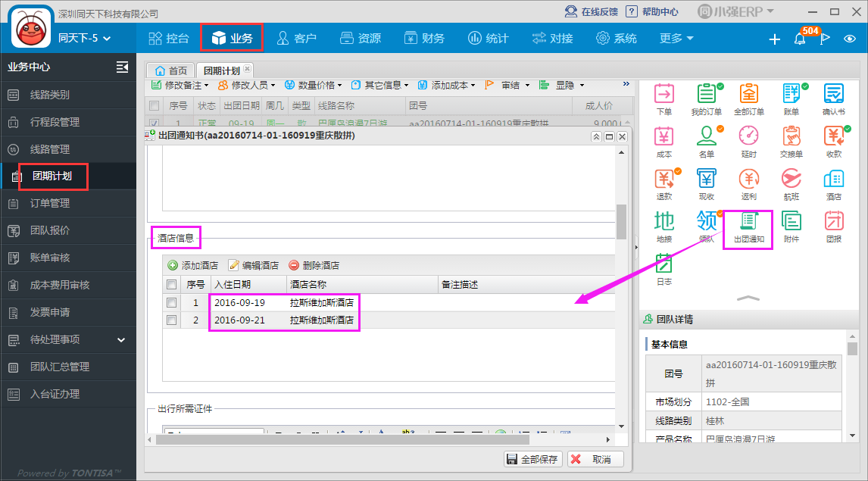Open the 下单 order icon
The image size is (868, 481).
663,100
